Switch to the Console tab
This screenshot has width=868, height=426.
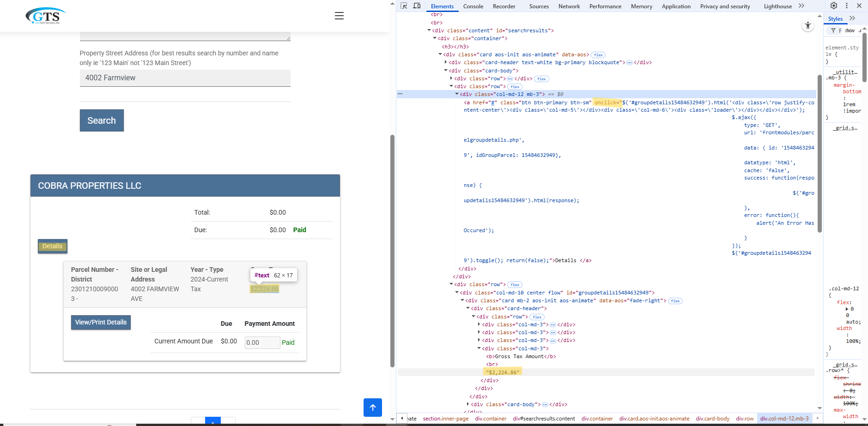(x=473, y=6)
